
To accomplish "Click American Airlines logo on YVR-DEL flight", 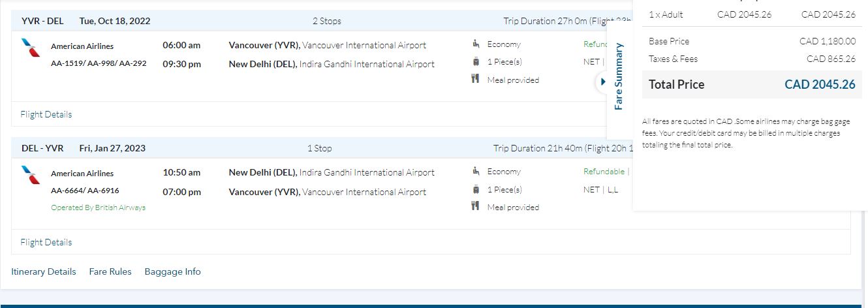I will (30, 48).
